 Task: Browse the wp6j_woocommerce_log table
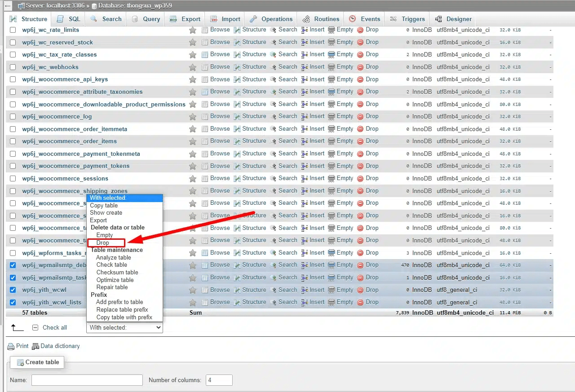coord(220,116)
